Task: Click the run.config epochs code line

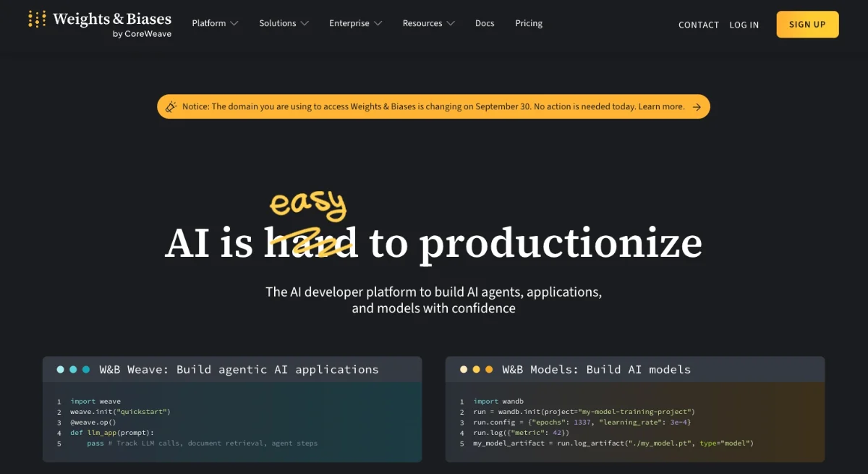Action: click(x=582, y=422)
